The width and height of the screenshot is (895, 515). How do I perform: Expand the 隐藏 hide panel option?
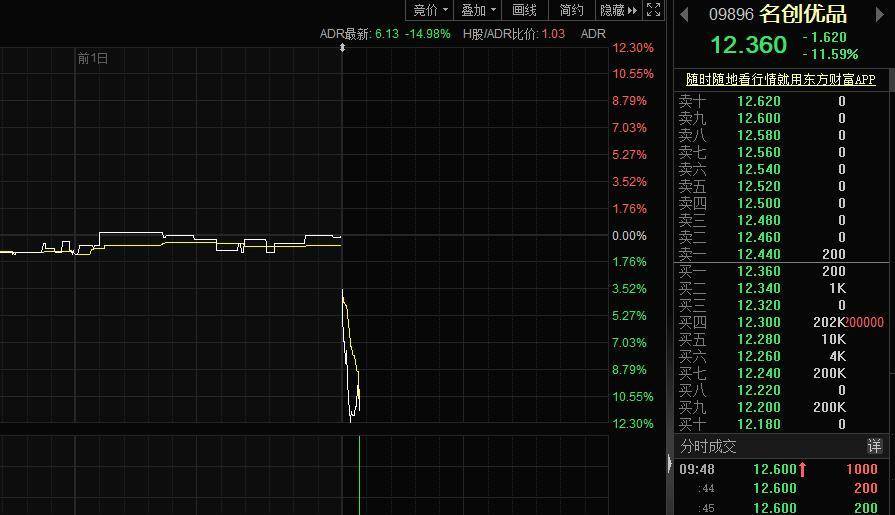[x=617, y=10]
